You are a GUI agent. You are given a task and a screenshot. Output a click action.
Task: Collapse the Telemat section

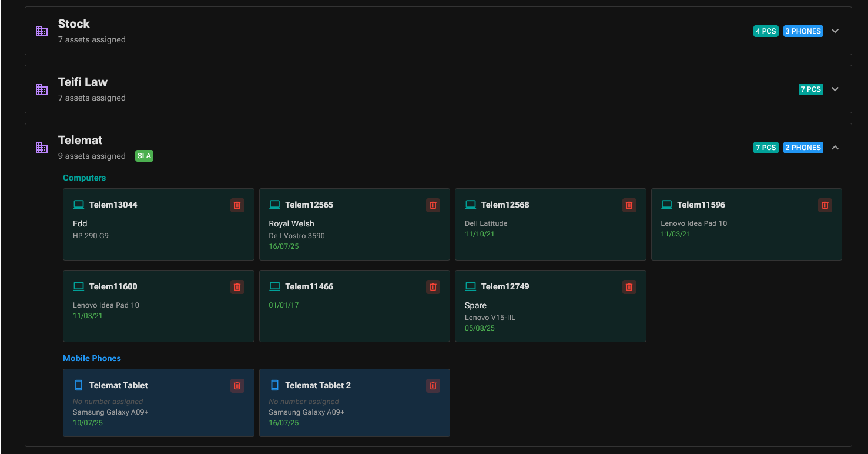point(835,148)
